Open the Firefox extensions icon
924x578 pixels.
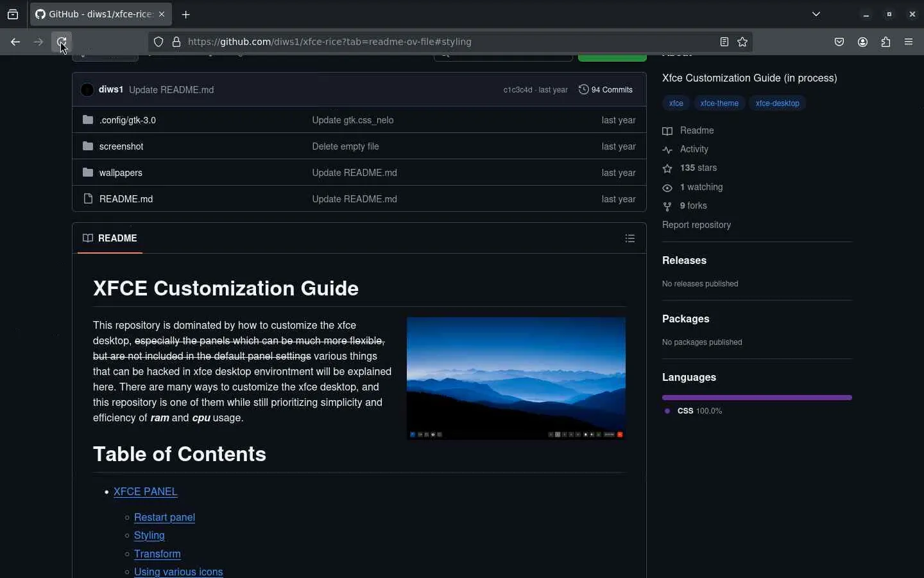[x=886, y=42]
